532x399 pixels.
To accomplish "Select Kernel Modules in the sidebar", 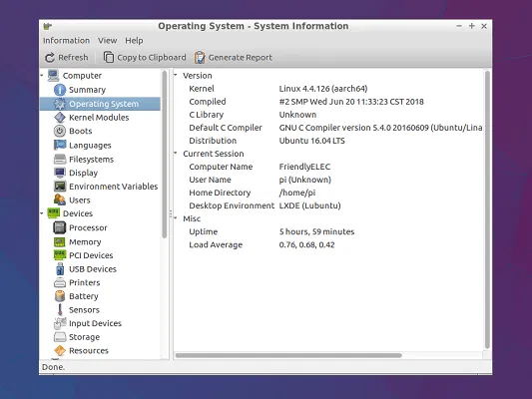I will 99,118.
